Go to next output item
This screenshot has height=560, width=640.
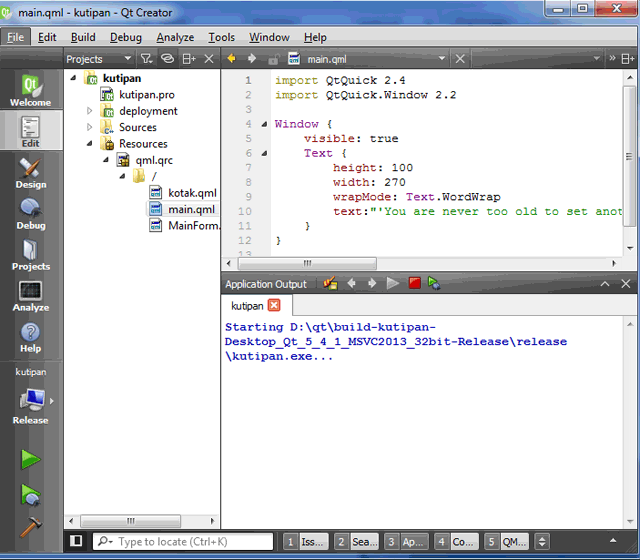[372, 283]
